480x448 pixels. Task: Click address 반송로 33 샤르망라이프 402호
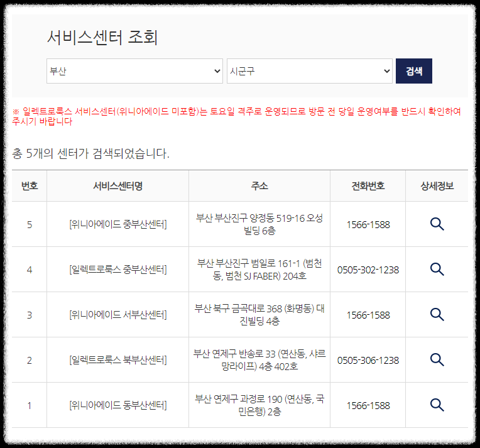point(259,360)
